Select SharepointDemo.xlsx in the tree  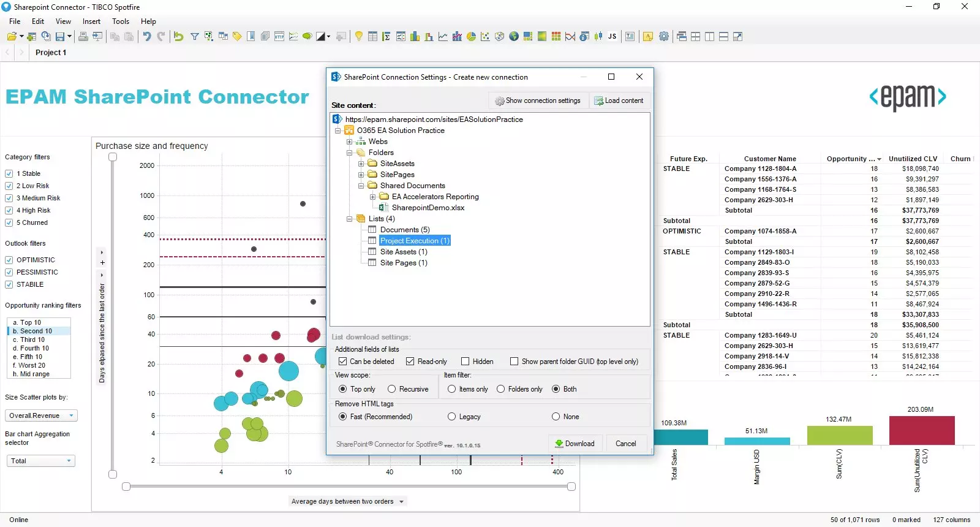pos(428,208)
